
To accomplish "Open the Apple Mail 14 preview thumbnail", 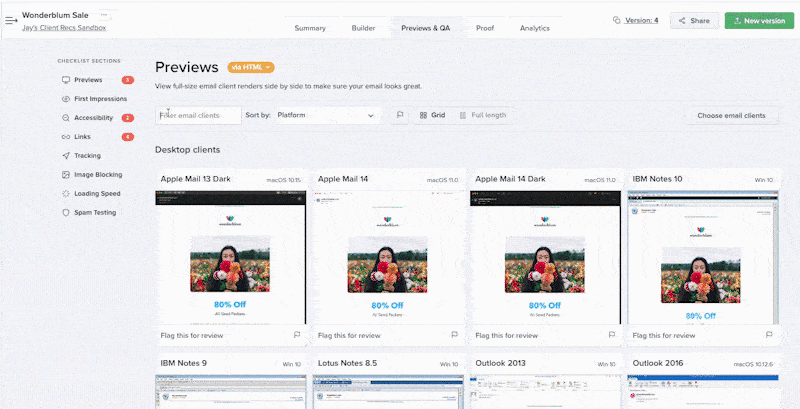I will [x=388, y=258].
